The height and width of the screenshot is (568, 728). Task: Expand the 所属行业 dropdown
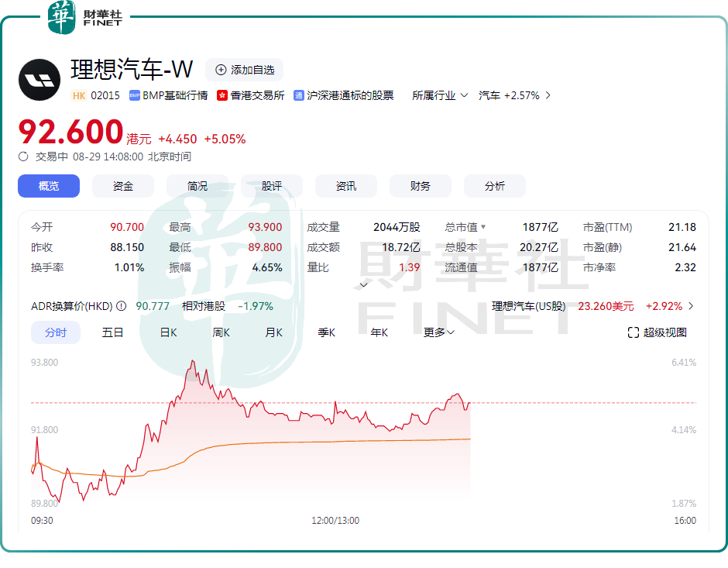point(440,95)
